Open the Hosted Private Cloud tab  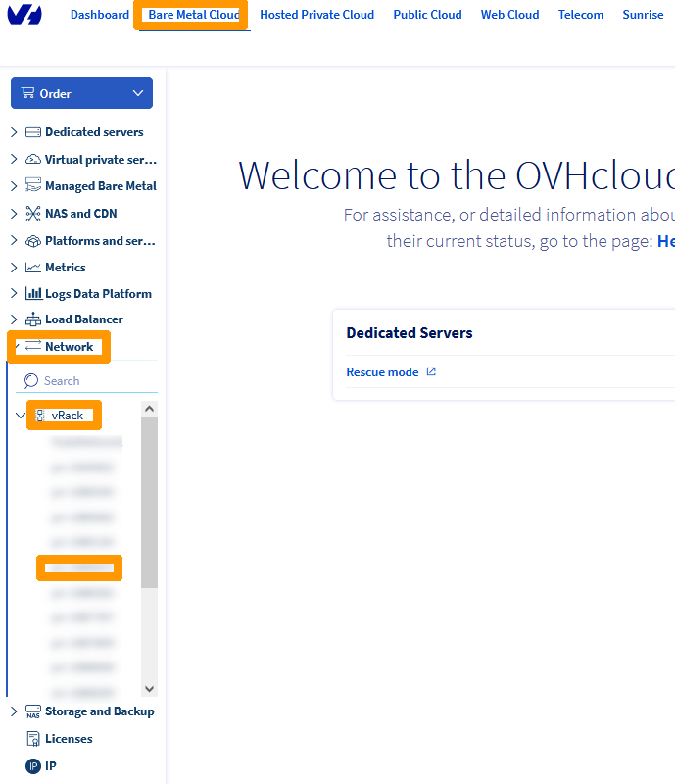316,15
